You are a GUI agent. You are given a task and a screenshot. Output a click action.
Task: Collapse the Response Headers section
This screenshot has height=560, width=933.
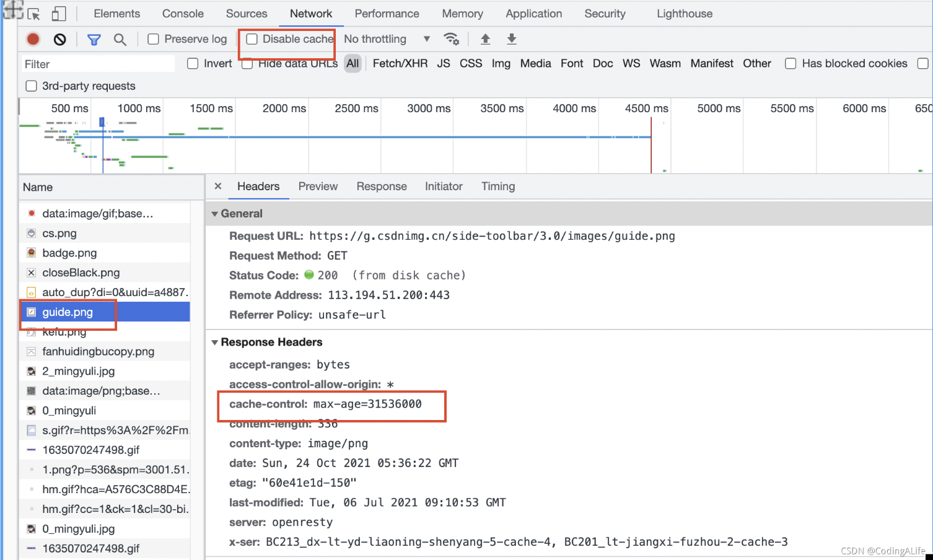(x=215, y=342)
